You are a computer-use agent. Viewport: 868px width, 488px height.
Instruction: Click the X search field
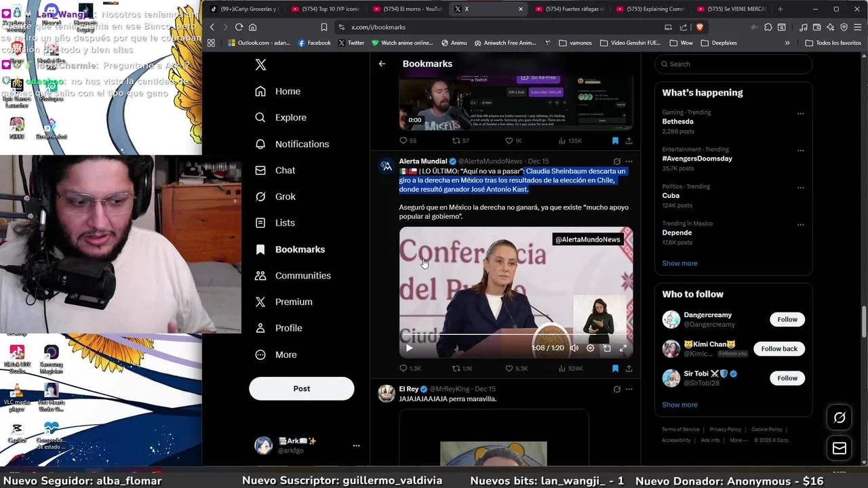click(733, 64)
